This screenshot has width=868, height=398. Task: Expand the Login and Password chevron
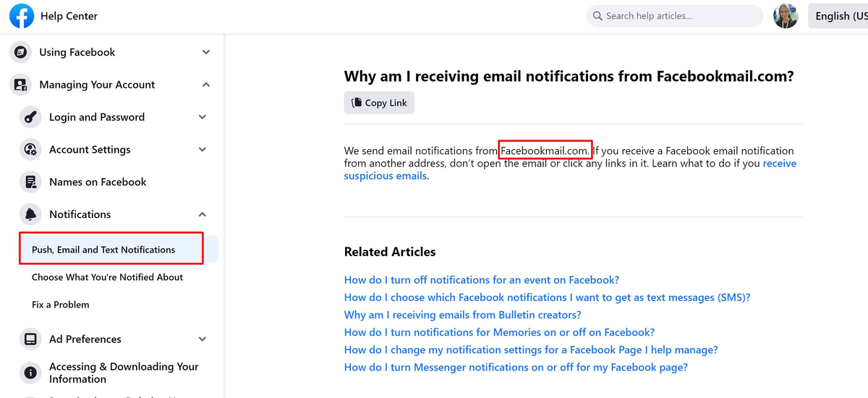point(203,117)
